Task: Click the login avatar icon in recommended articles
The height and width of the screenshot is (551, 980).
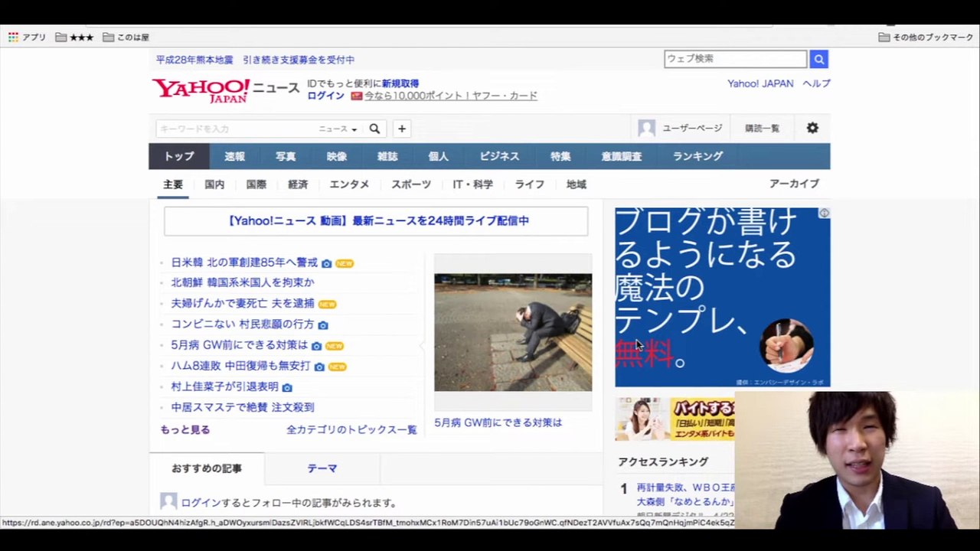Action: (168, 501)
